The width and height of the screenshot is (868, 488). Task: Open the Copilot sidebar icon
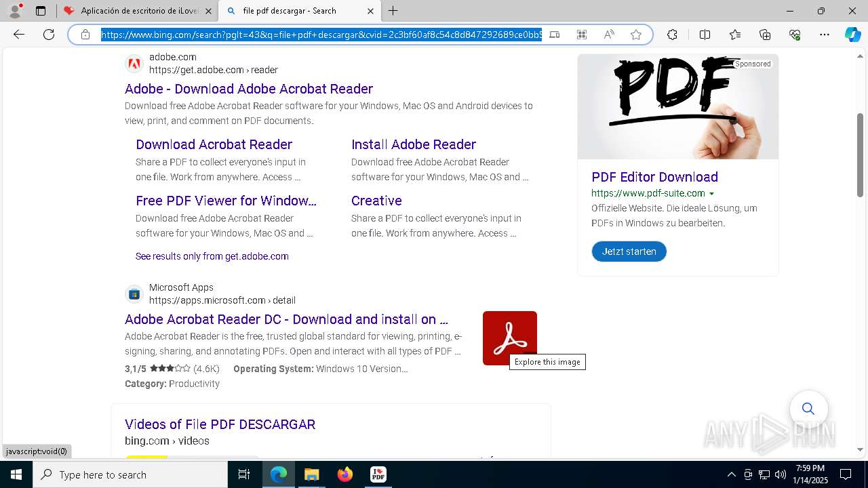852,35
